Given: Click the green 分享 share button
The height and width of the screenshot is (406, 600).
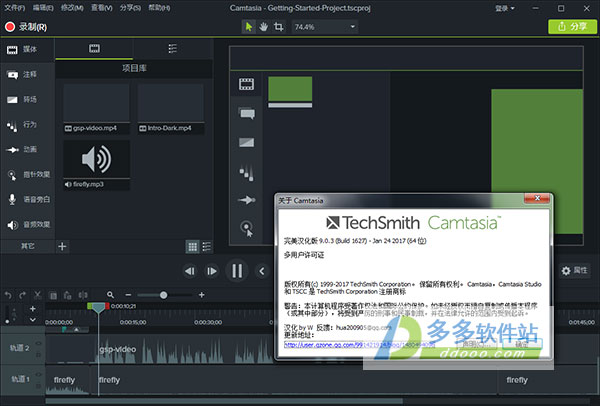Looking at the screenshot, I should (572, 26).
